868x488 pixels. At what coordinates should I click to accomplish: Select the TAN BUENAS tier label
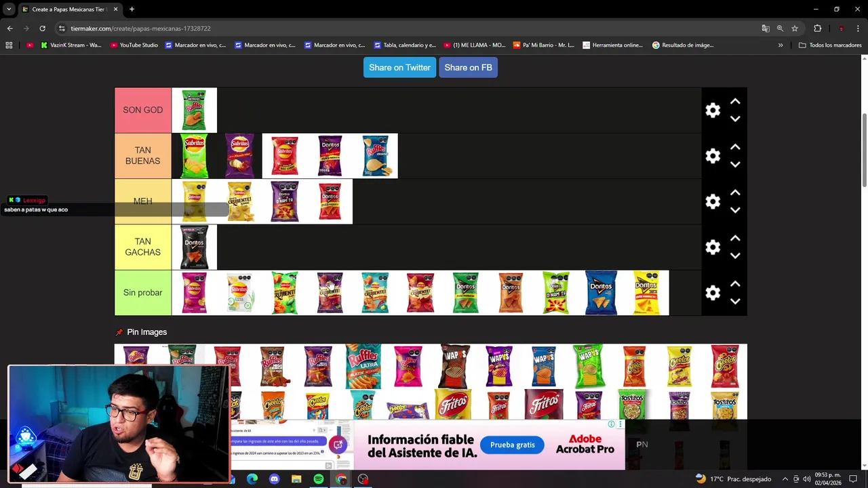tap(142, 156)
